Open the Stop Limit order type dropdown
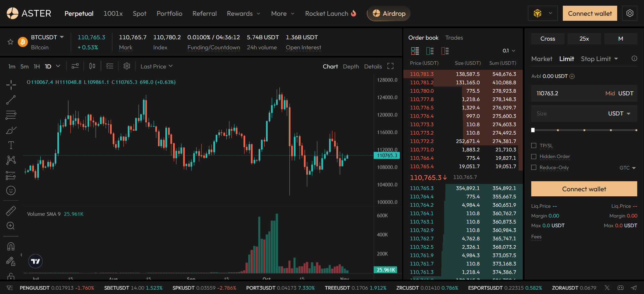 [599, 59]
